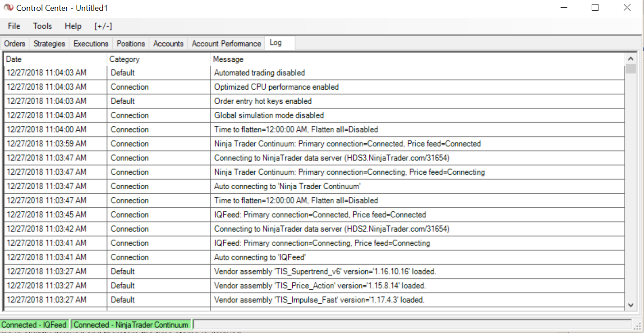Select the 'IQFeed: Primary connection=Connected' message
This screenshot has width=644, height=333.
pyautogui.click(x=320, y=214)
